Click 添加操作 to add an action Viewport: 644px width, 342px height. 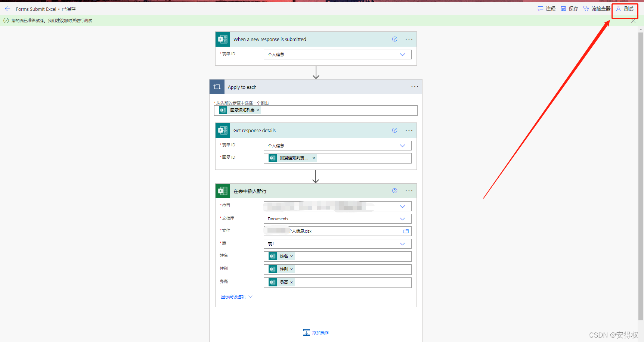click(x=316, y=333)
